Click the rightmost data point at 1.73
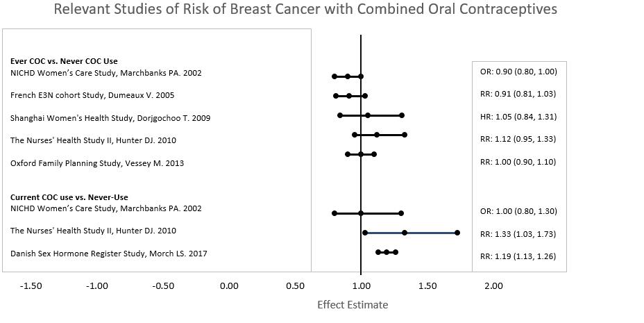Viewport: 644px width, 323px height. point(457,233)
